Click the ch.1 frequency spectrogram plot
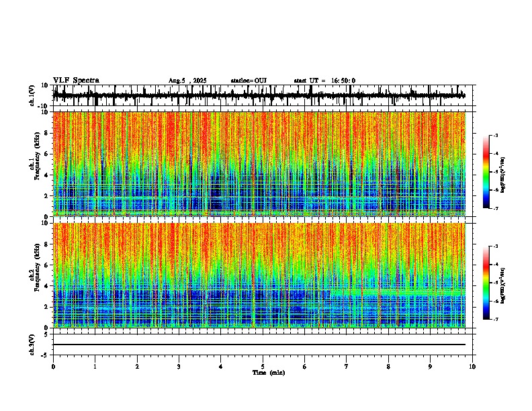The width and height of the screenshot is (532, 411). [259, 164]
